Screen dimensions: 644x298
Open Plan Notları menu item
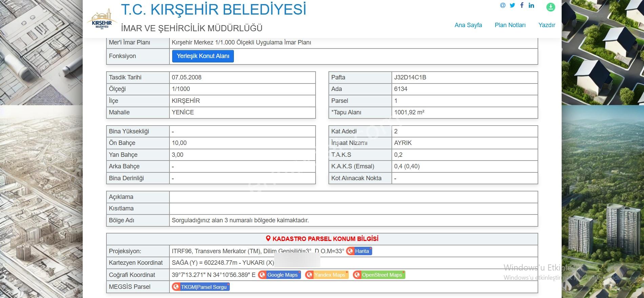point(510,25)
